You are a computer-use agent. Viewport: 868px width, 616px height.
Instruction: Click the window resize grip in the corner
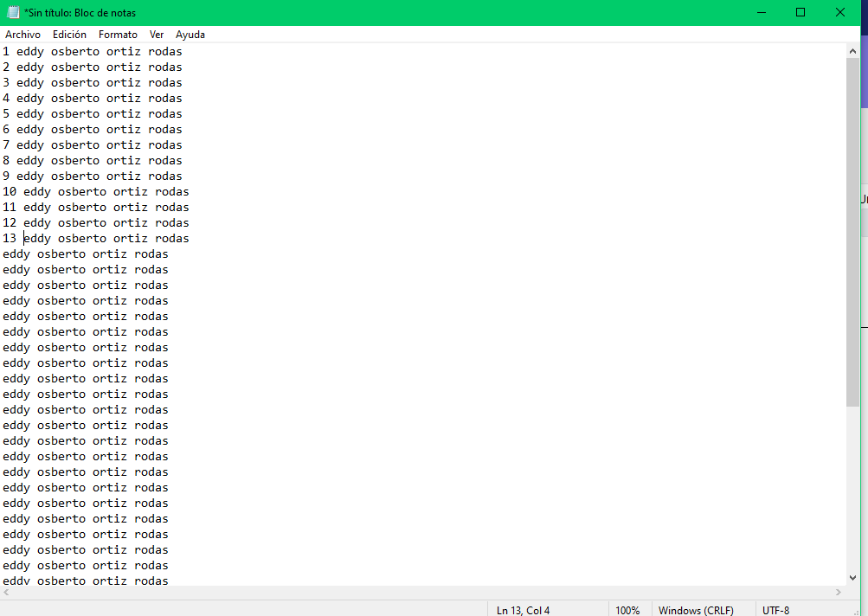[x=856, y=611]
